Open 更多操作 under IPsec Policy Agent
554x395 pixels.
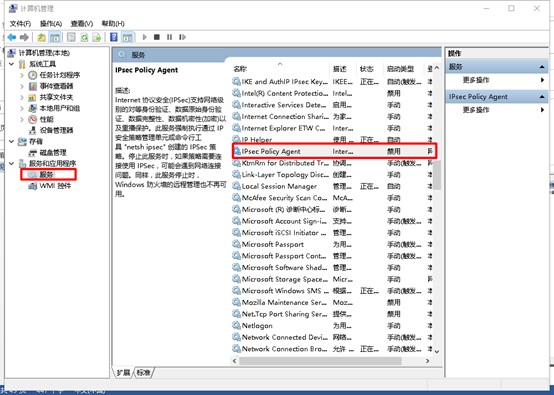click(x=476, y=110)
